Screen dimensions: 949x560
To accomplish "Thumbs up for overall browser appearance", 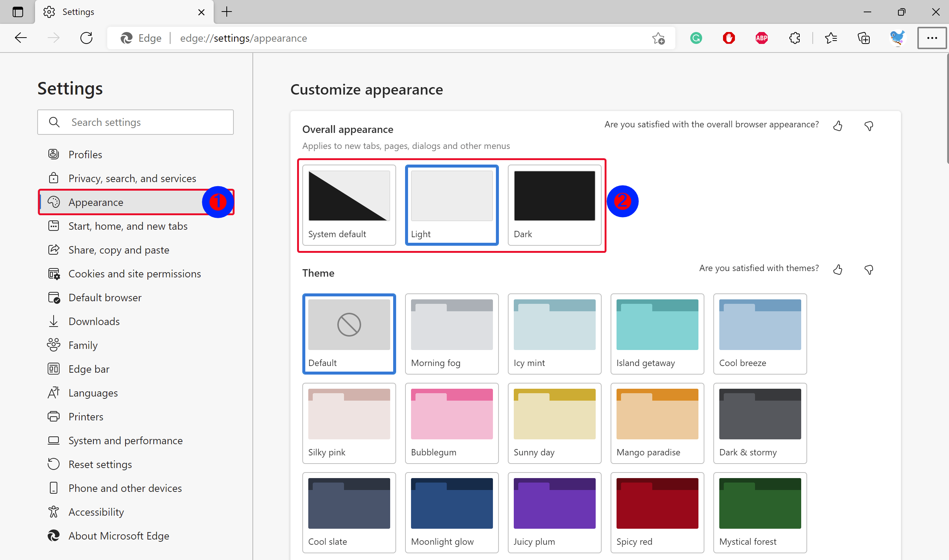I will (x=838, y=125).
